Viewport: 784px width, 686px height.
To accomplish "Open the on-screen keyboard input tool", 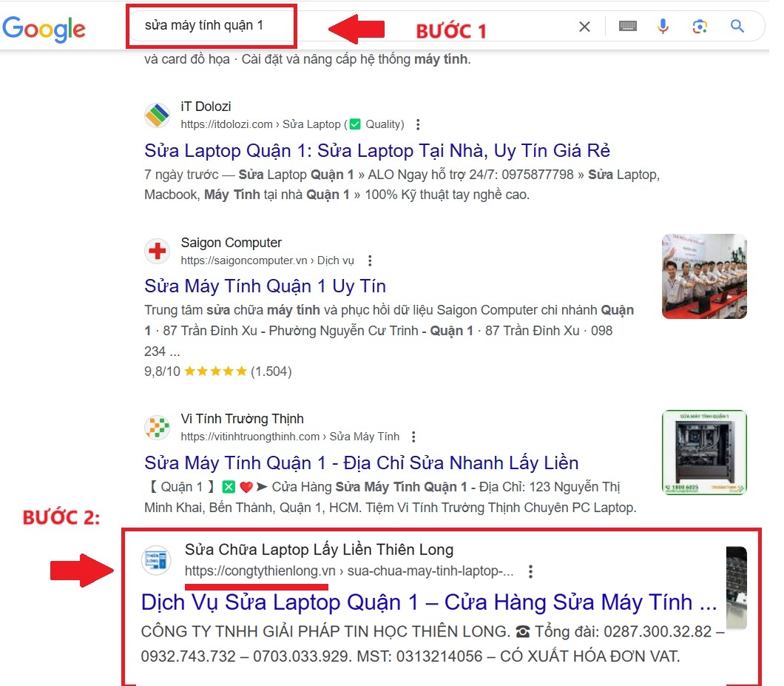I will pyautogui.click(x=628, y=27).
